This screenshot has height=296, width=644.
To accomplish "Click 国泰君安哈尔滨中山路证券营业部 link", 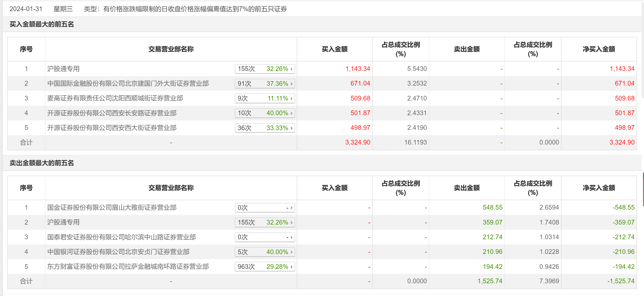I will click(121, 237).
